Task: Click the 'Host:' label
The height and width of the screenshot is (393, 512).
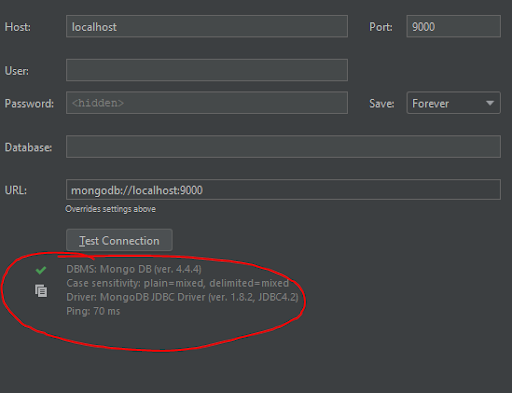Action: click(x=18, y=27)
